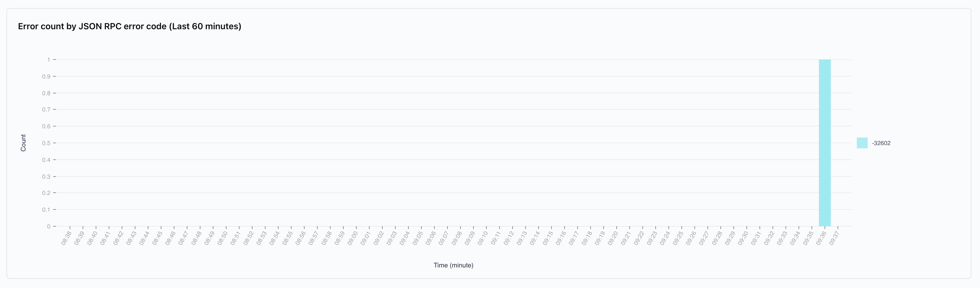Click the 09:10 time axis label
This screenshot has height=288, width=980.
(483, 238)
